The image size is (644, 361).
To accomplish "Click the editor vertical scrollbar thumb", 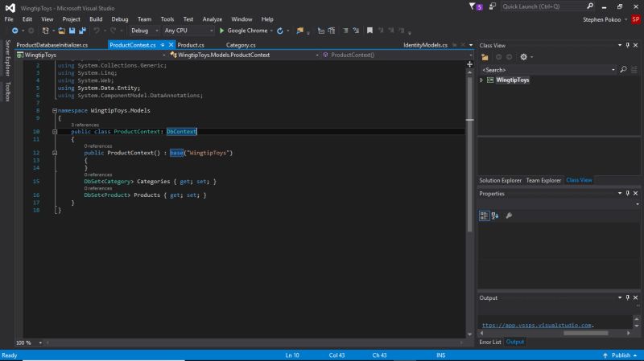I will (x=470, y=154).
